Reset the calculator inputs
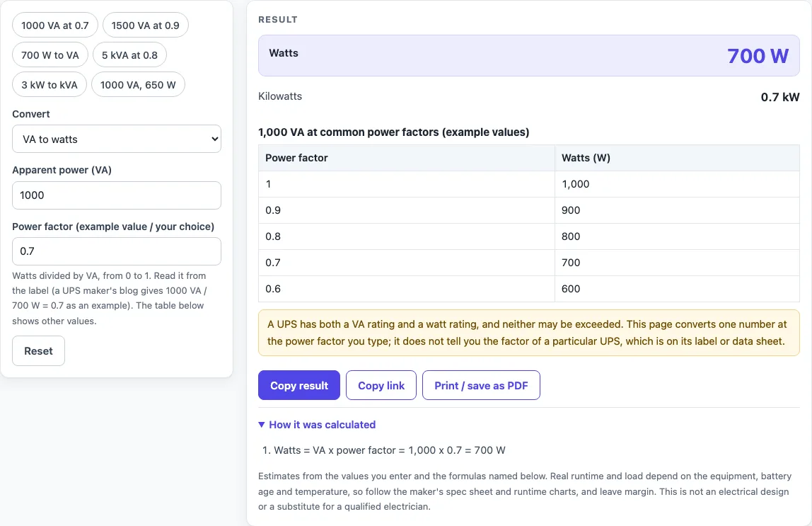Screen dimensions: 812x526 point(39,351)
